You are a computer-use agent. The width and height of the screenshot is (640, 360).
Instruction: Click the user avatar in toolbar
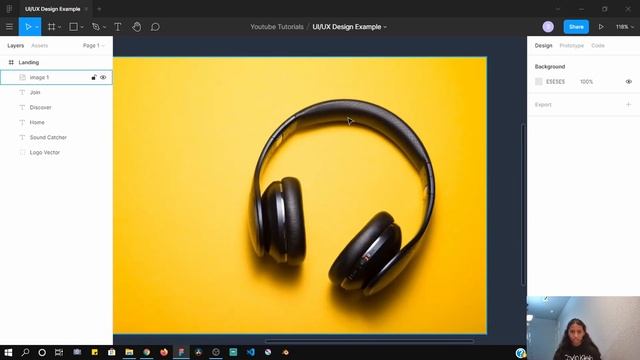point(548,27)
